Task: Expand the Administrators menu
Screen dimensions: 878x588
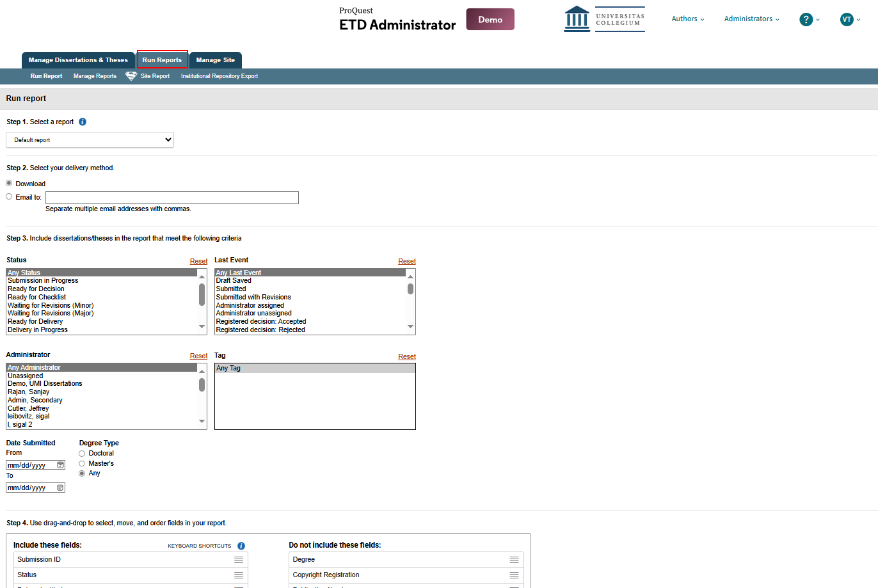Action: [x=752, y=19]
